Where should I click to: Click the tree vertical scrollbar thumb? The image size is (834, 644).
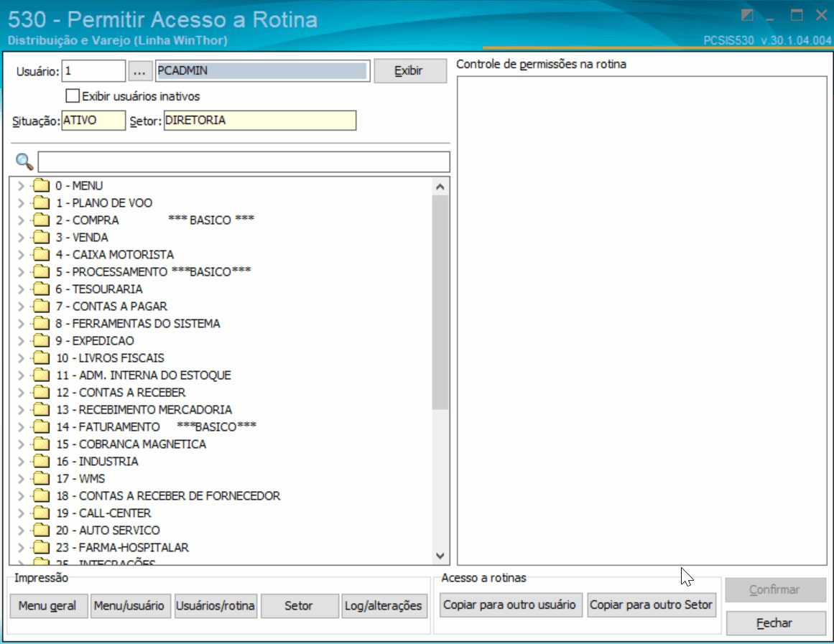pos(440,302)
